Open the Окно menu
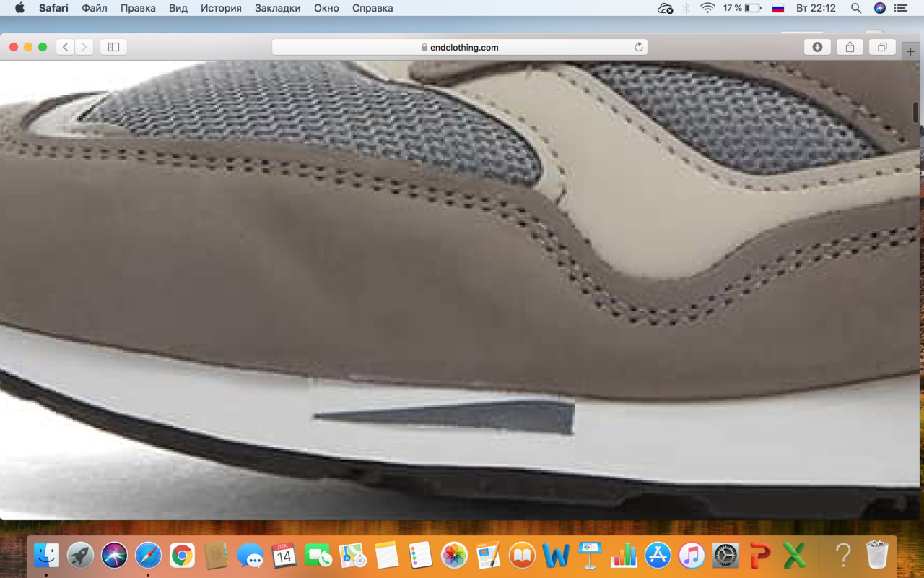924x578 pixels. coord(326,8)
